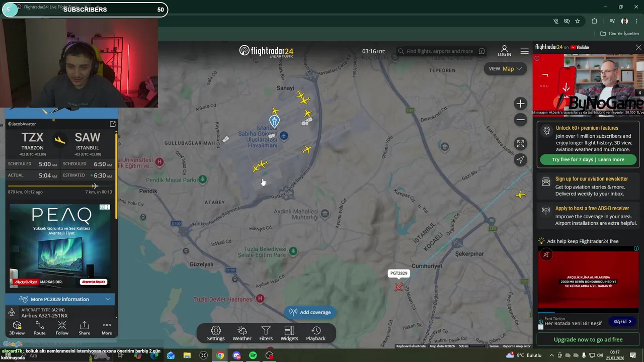Click Keyboard shortcuts on map footer
This screenshot has width=644, height=362.
411,346
